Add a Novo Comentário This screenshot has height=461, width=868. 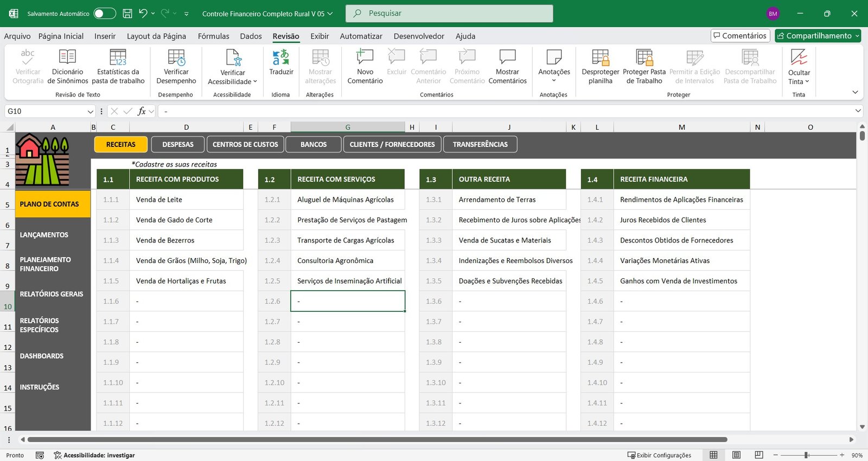click(x=365, y=57)
